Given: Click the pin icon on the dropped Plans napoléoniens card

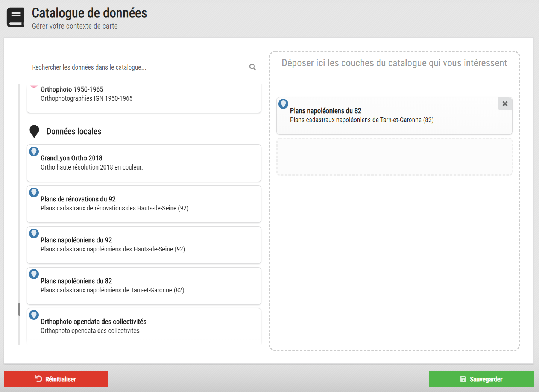Looking at the screenshot, I should pos(283,104).
